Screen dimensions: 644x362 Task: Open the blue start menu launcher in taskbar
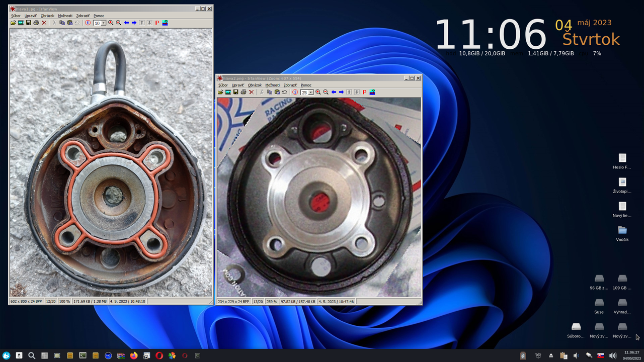click(x=6, y=355)
